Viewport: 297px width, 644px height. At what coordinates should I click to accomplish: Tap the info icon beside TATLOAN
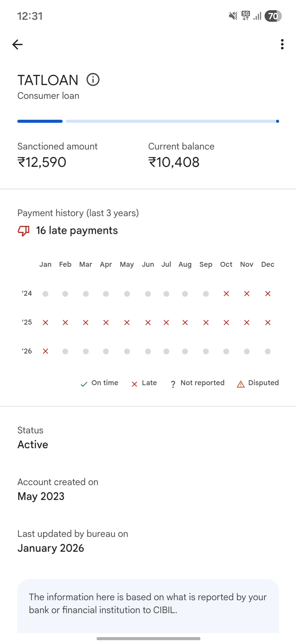pyautogui.click(x=93, y=80)
